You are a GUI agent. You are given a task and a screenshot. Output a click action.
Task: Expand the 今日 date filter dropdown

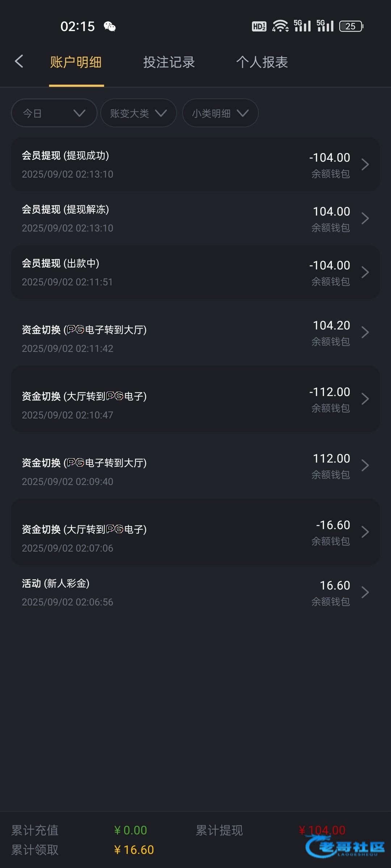(54, 113)
